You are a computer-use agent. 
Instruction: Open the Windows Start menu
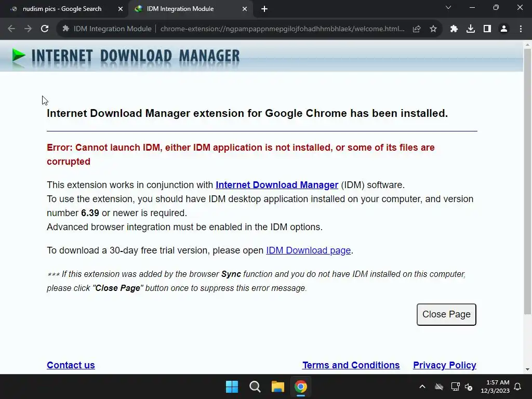(232, 387)
